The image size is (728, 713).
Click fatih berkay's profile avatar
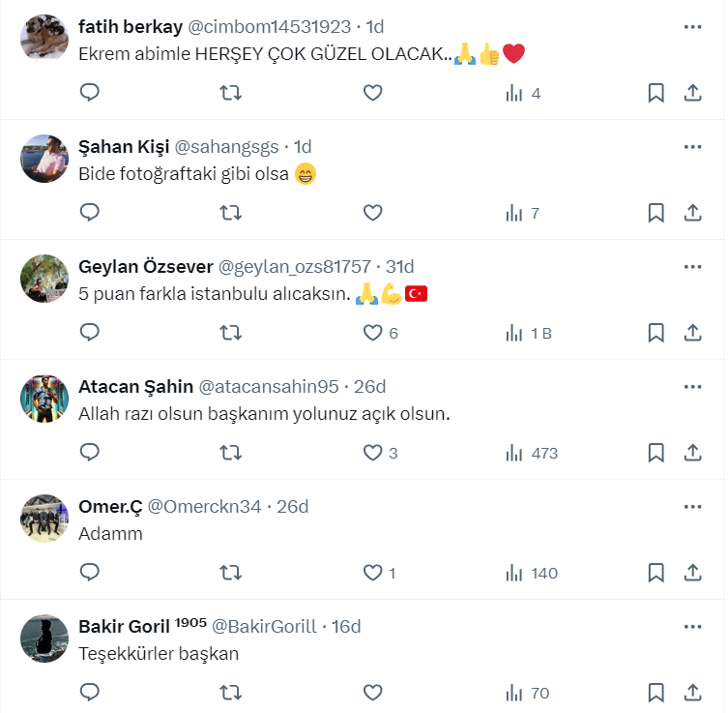[x=44, y=38]
